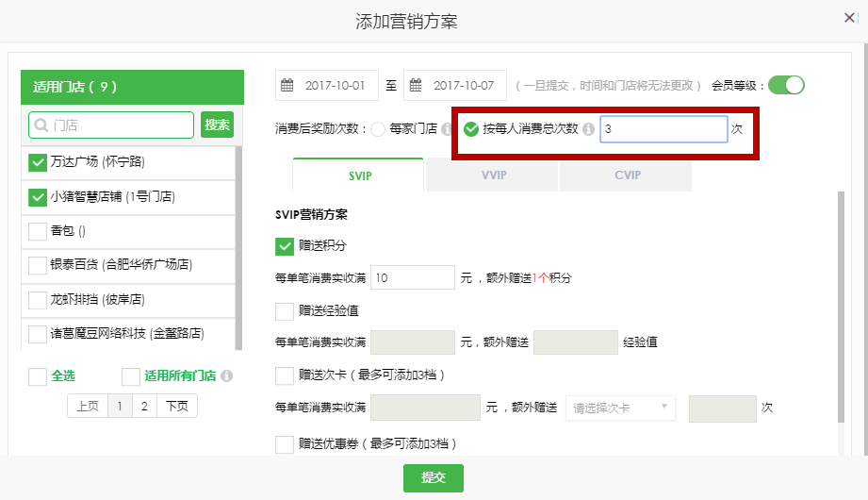
Task: Click info icon next to 适用所有门店
Action: (227, 376)
